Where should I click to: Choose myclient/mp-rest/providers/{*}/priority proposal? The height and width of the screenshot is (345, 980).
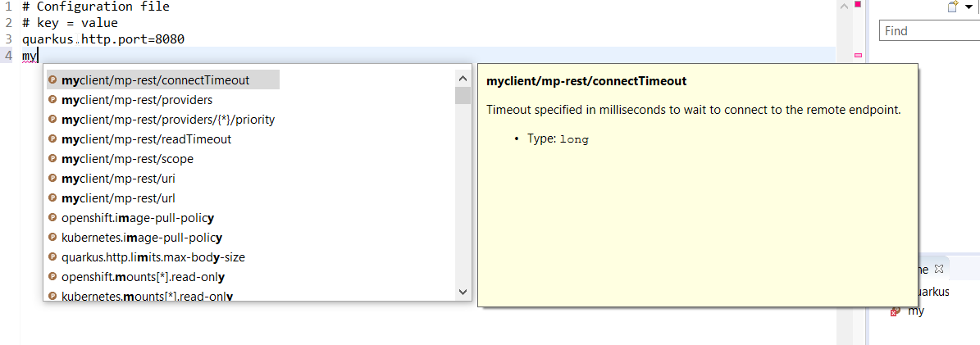pos(168,120)
